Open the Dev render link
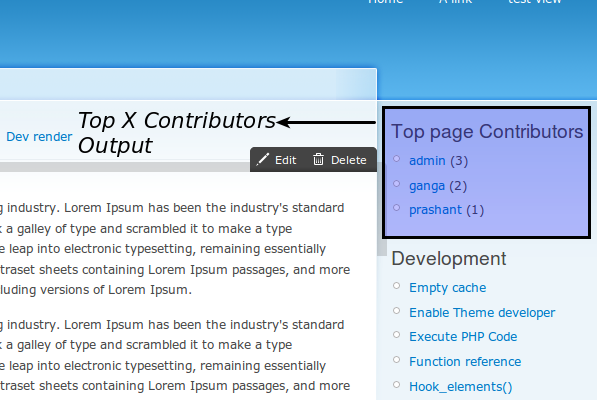 (x=39, y=137)
